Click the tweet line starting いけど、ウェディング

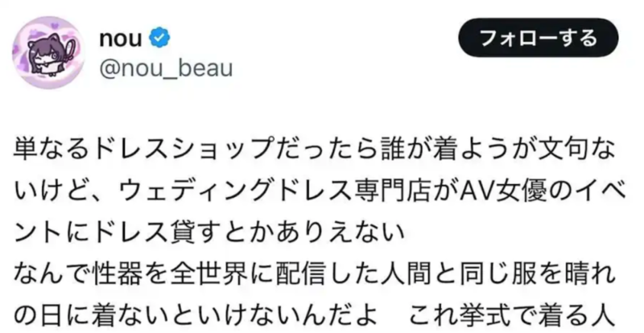320,191
